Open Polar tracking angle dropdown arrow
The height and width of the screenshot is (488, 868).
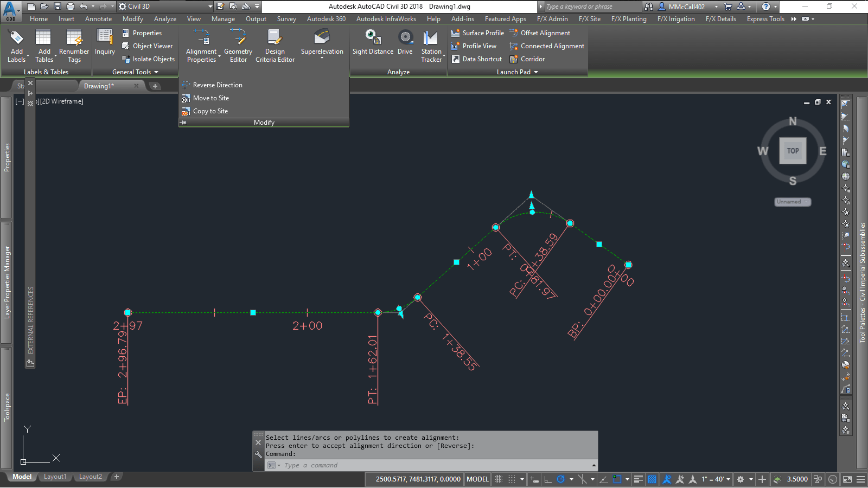(571, 479)
